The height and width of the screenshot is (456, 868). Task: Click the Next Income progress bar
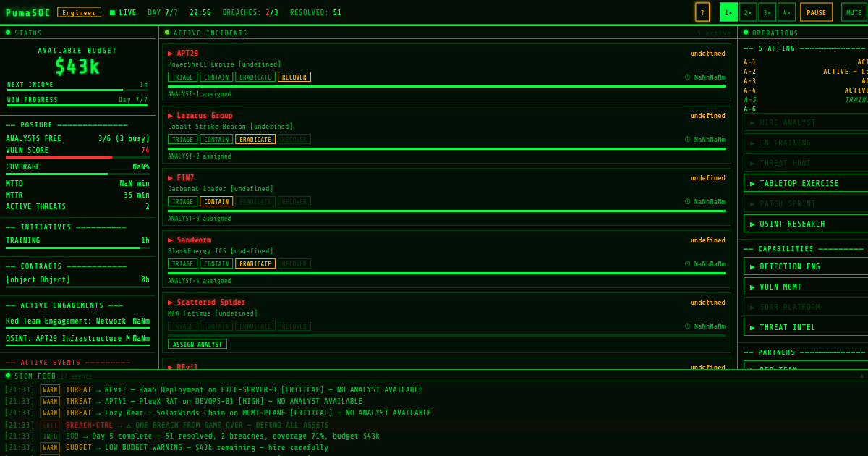coord(77,90)
